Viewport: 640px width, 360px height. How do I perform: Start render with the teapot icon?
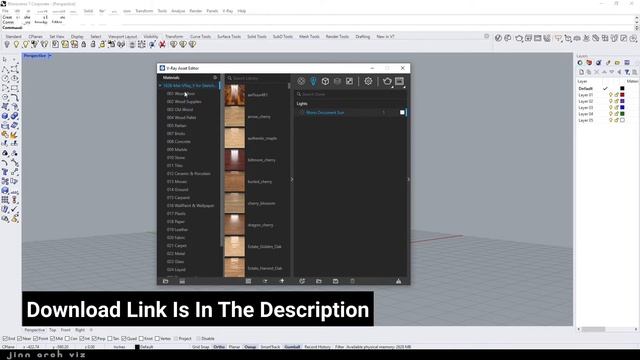[387, 81]
